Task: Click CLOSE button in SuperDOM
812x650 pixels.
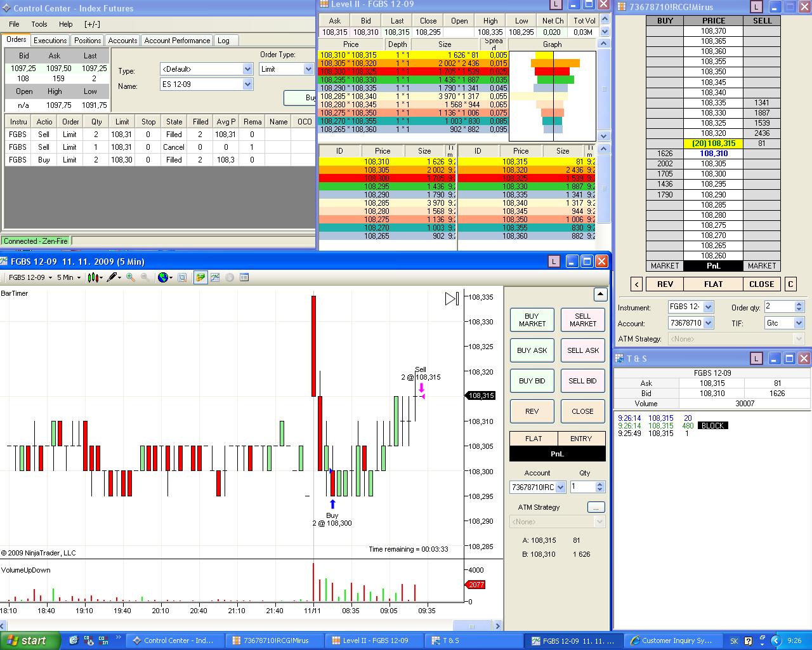Action: pos(761,284)
